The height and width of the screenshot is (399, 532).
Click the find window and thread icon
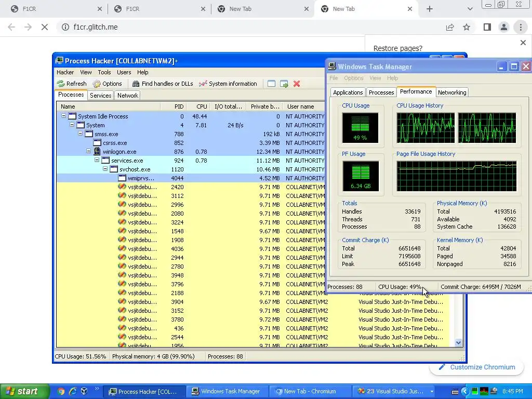click(x=284, y=84)
